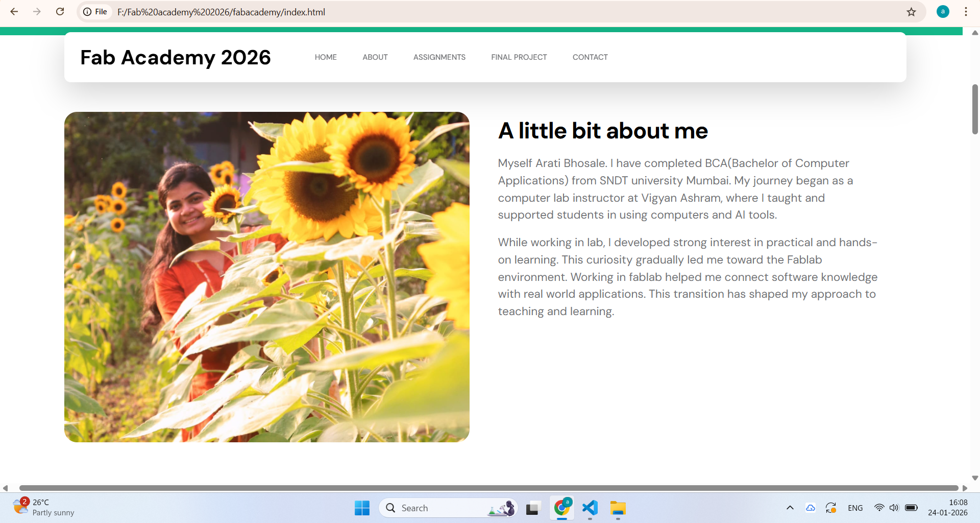
Task: Open Visual Studio Code from the taskbar
Action: pos(590,508)
